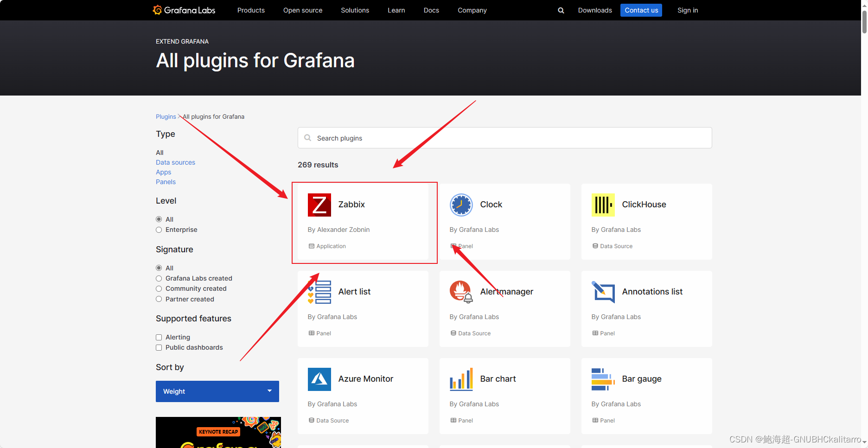The width and height of the screenshot is (868, 448).
Task: Click the Panel icon on Bar chart card
Action: (453, 421)
